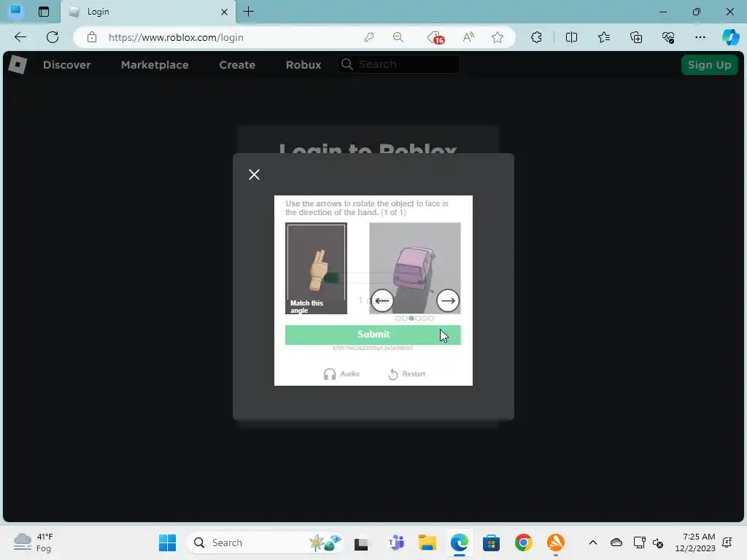Select the Login browser tab
747x560 pixels.
pyautogui.click(x=147, y=12)
